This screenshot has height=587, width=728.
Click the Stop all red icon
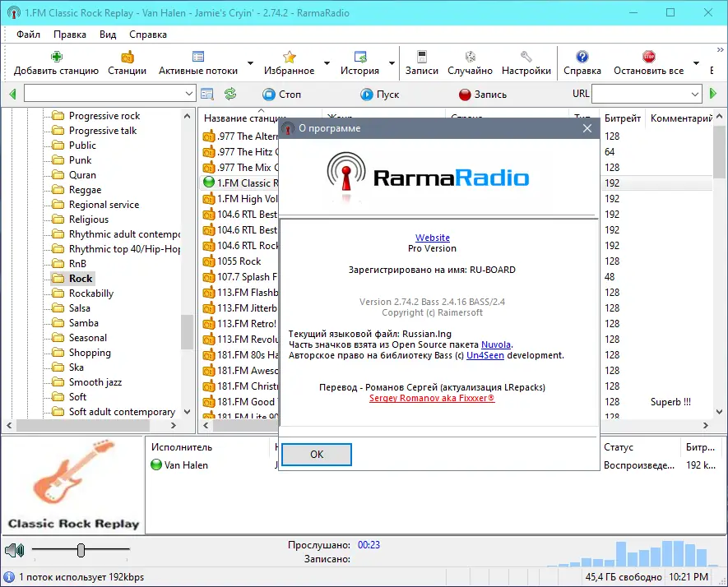click(648, 57)
